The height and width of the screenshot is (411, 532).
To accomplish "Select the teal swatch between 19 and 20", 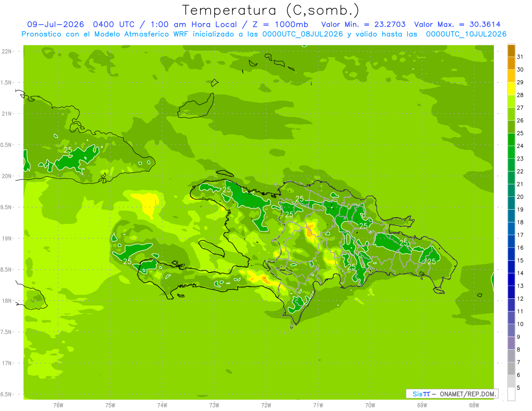I will click(511, 204).
